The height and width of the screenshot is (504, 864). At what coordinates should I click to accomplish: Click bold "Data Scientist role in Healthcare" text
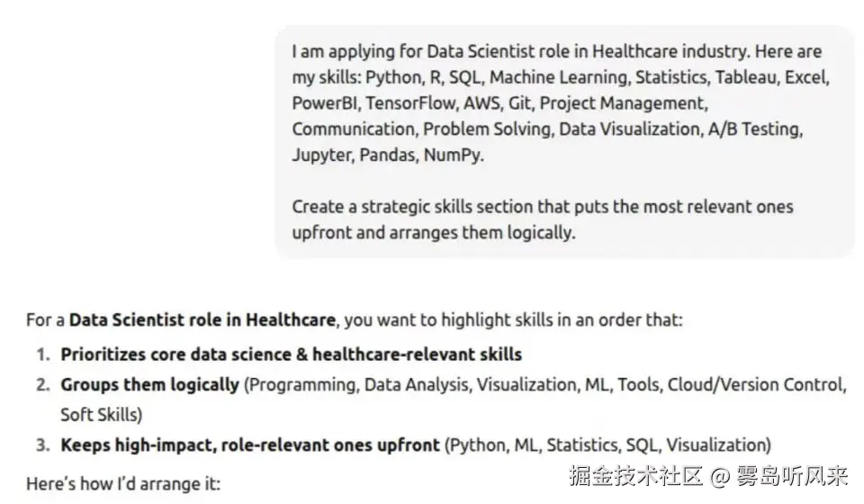point(202,319)
